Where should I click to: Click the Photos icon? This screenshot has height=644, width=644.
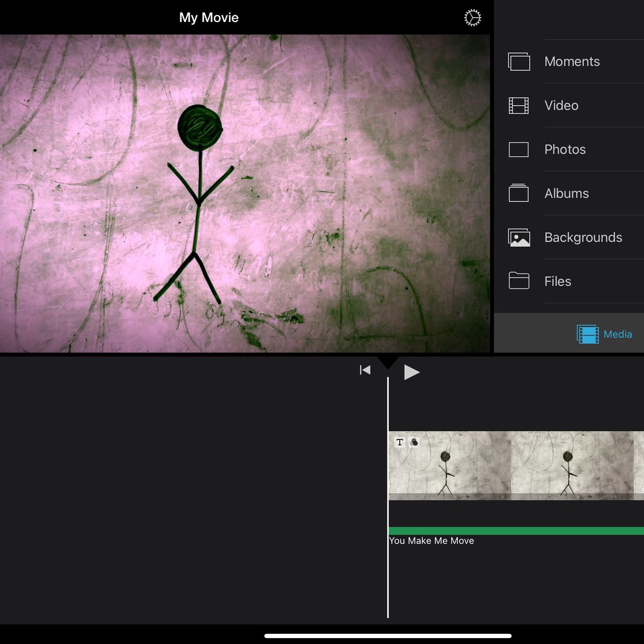pyautogui.click(x=519, y=150)
